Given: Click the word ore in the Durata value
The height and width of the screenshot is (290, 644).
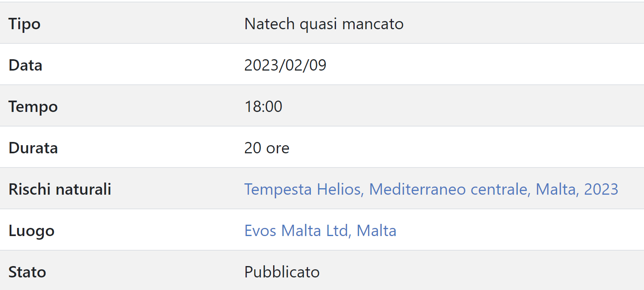Looking at the screenshot, I should (x=278, y=148).
